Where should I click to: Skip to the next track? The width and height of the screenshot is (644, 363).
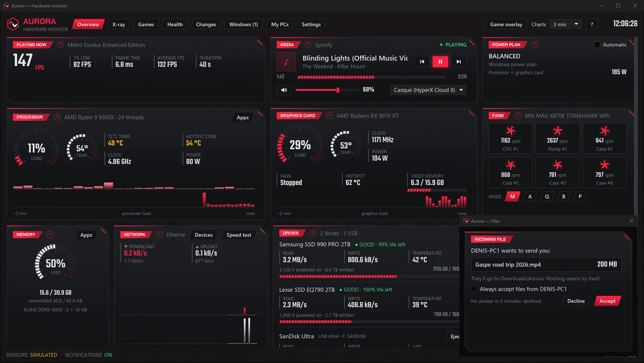point(459,61)
